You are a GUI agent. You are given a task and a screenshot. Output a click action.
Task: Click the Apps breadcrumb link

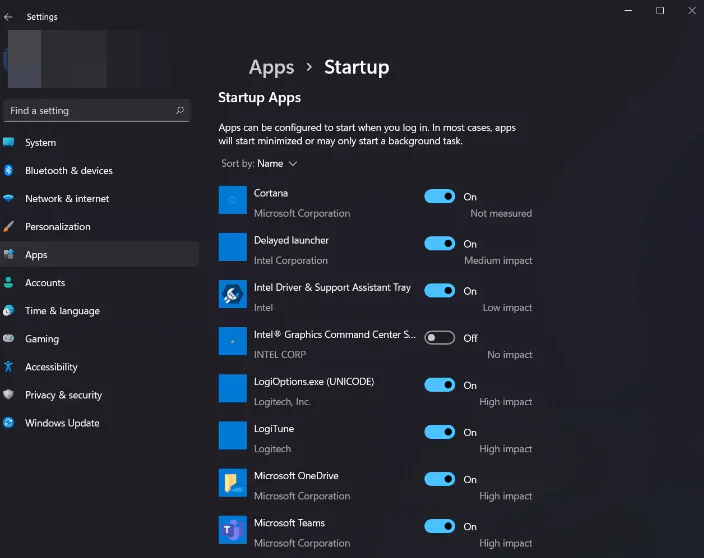click(x=271, y=67)
